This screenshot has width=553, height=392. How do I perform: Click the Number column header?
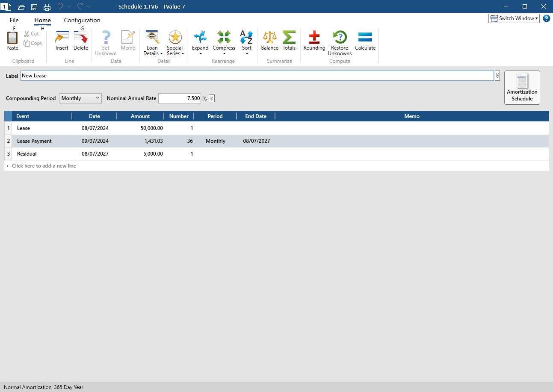(x=179, y=116)
